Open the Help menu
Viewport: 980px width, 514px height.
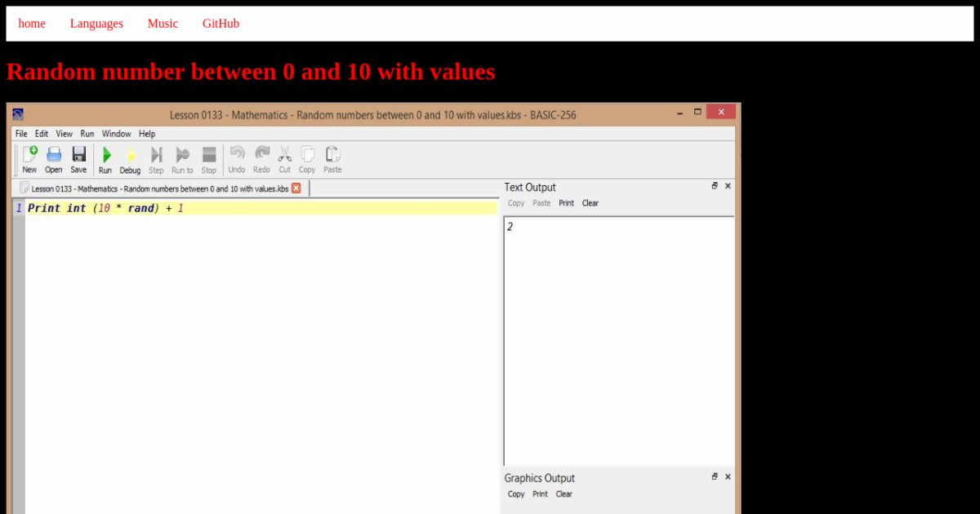point(147,134)
